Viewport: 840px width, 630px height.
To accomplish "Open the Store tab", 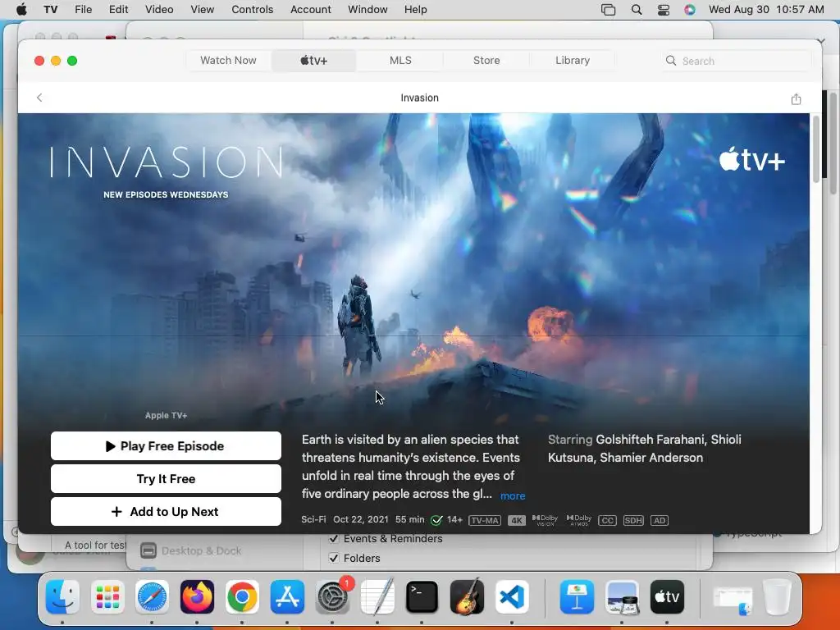I will pyautogui.click(x=486, y=61).
